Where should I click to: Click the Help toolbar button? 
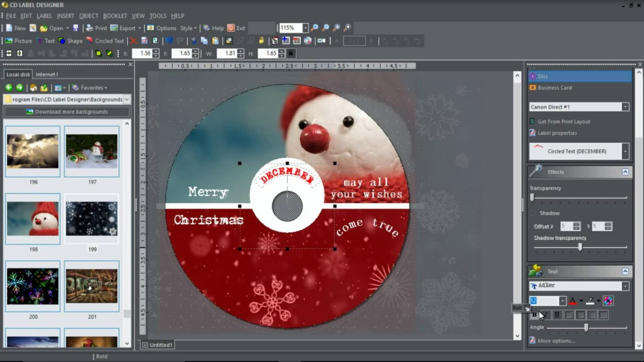pyautogui.click(x=213, y=28)
